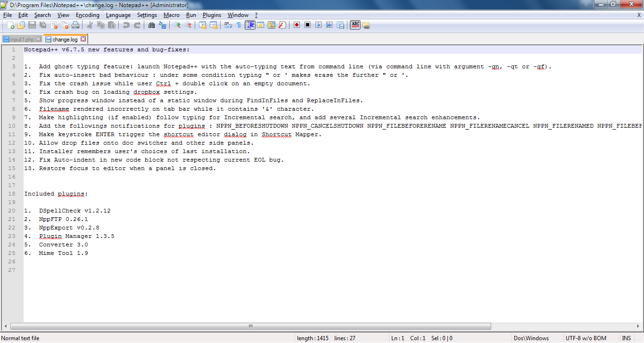Close the change.log tab with its X

click(x=83, y=39)
